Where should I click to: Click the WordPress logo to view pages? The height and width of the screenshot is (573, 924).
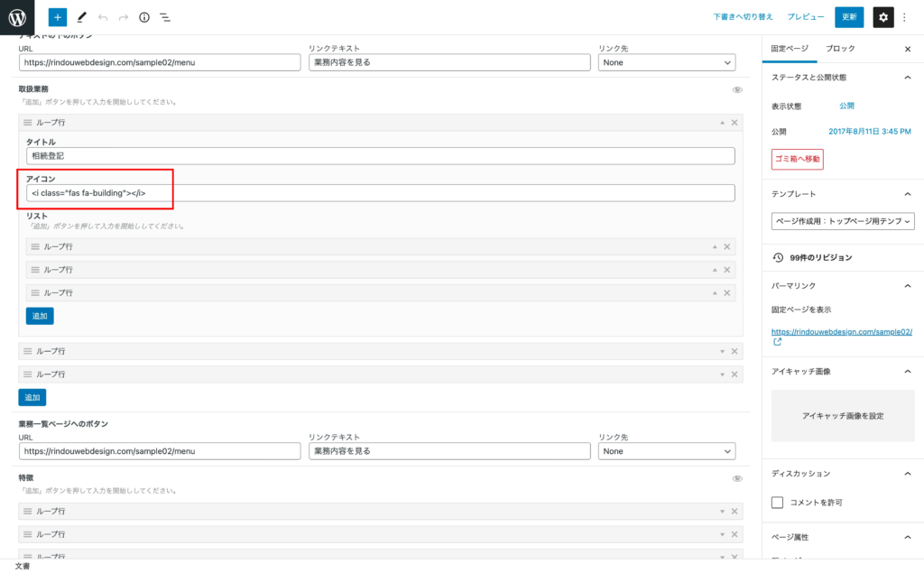[17, 17]
